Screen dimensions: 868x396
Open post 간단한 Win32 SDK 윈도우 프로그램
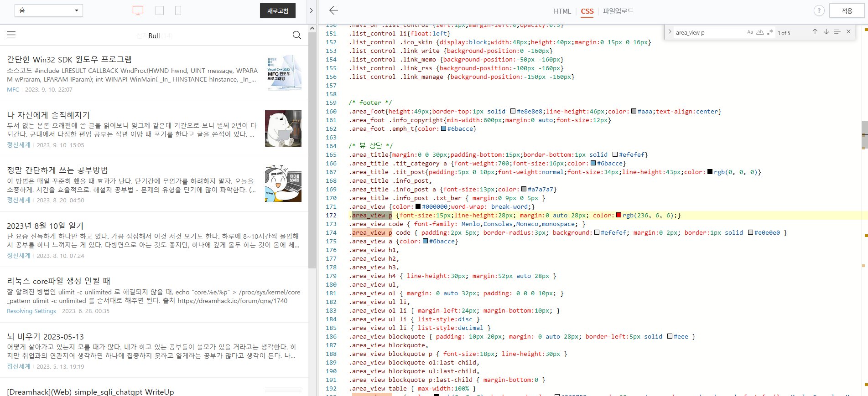click(x=69, y=60)
